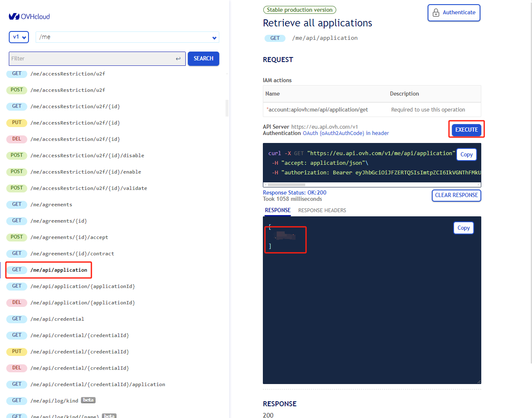Select DEL /me/accessRestriction/u2f/{id} endpoint
The image size is (532, 418).
(x=63, y=139)
